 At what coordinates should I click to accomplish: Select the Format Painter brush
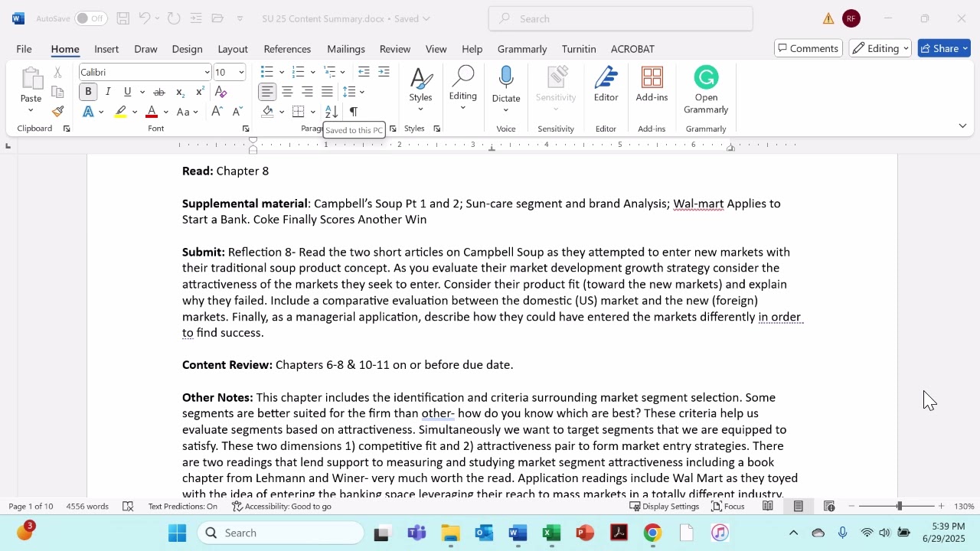pos(57,112)
